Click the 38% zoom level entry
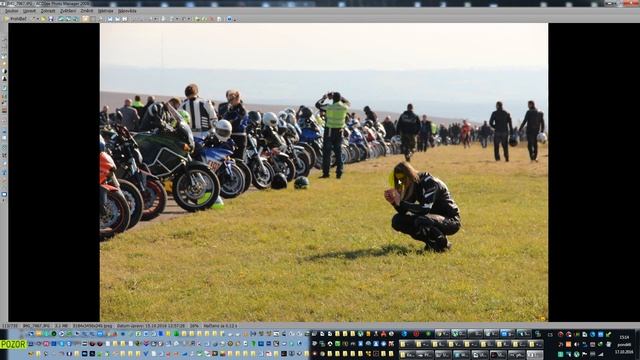Viewport: 640px width, 360px height. coord(194,326)
